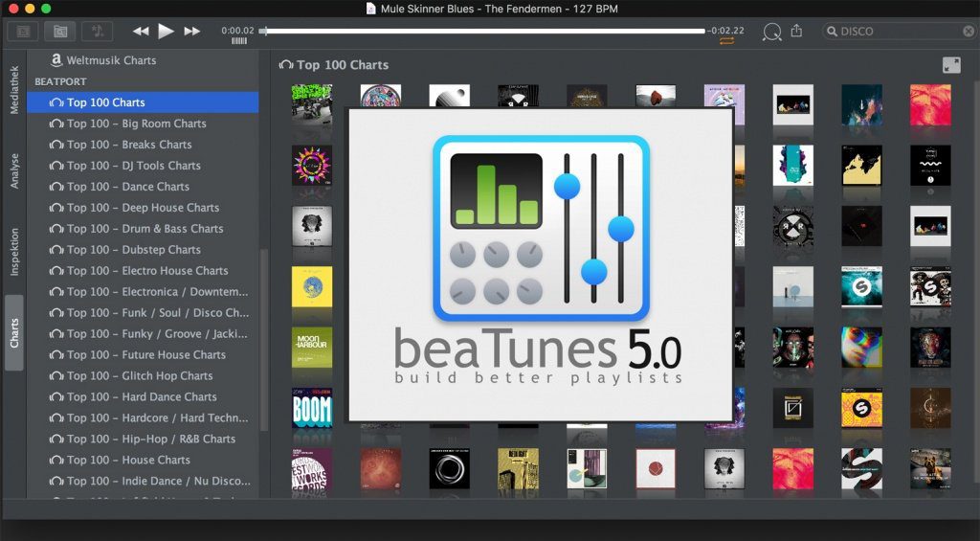The height and width of the screenshot is (541, 980).
Task: Switch to the Analyse tab
Action: click(x=14, y=170)
